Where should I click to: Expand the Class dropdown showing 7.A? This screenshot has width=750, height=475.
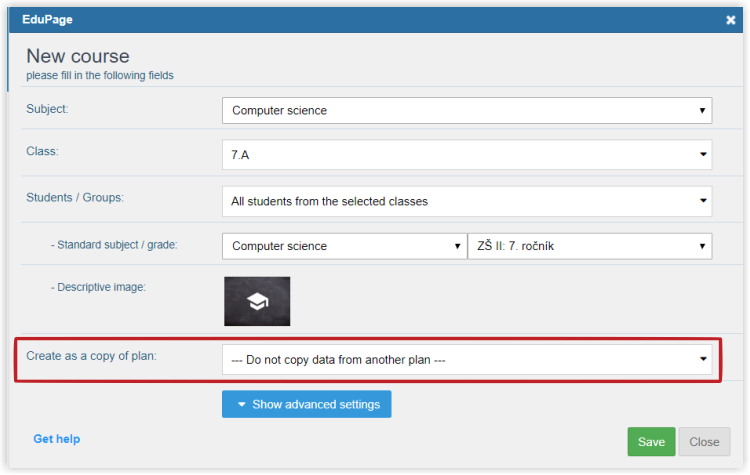pyautogui.click(x=466, y=155)
